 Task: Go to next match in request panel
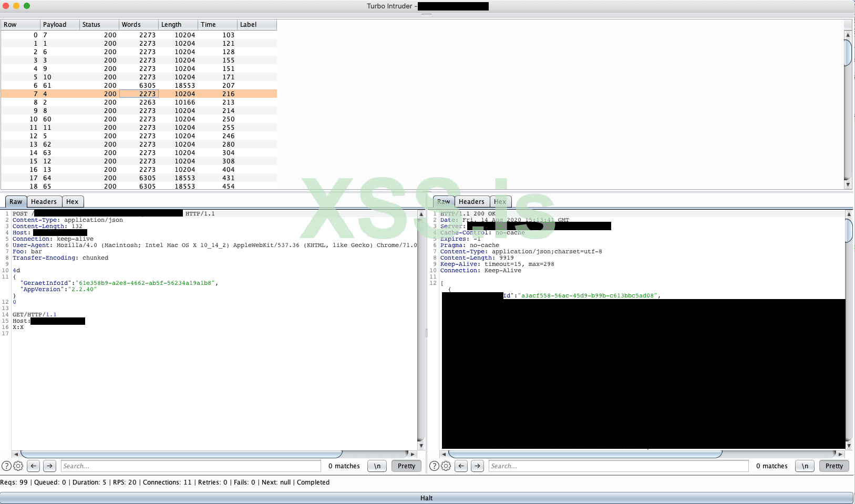click(49, 466)
